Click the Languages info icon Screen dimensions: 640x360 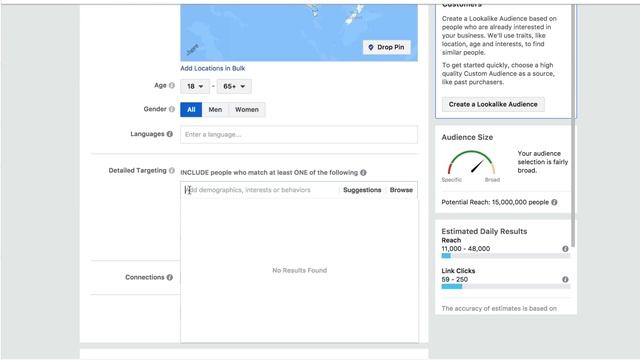click(x=170, y=134)
